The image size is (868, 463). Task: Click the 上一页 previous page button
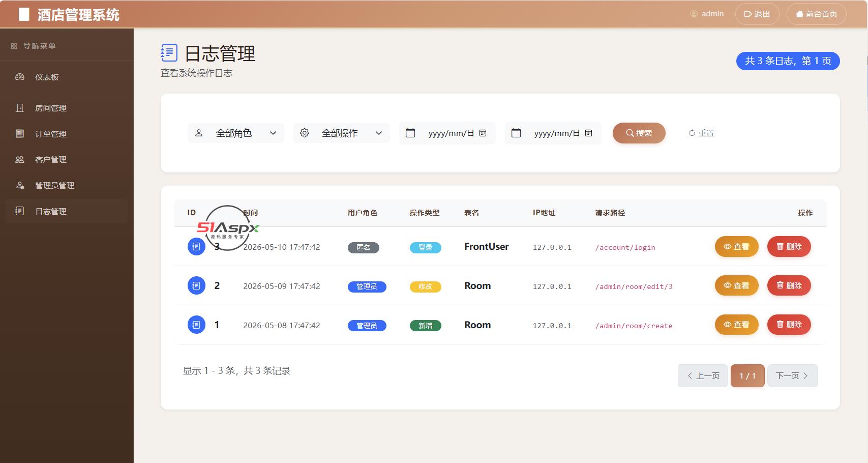point(703,375)
